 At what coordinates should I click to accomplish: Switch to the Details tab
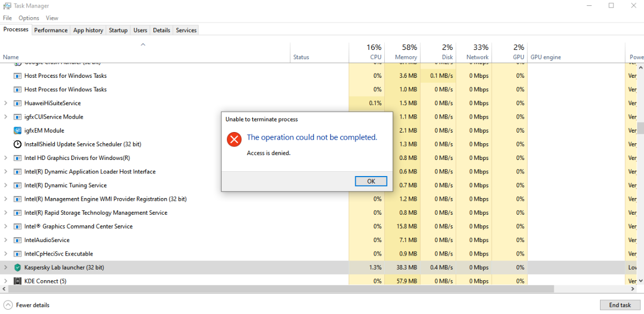pyautogui.click(x=162, y=30)
